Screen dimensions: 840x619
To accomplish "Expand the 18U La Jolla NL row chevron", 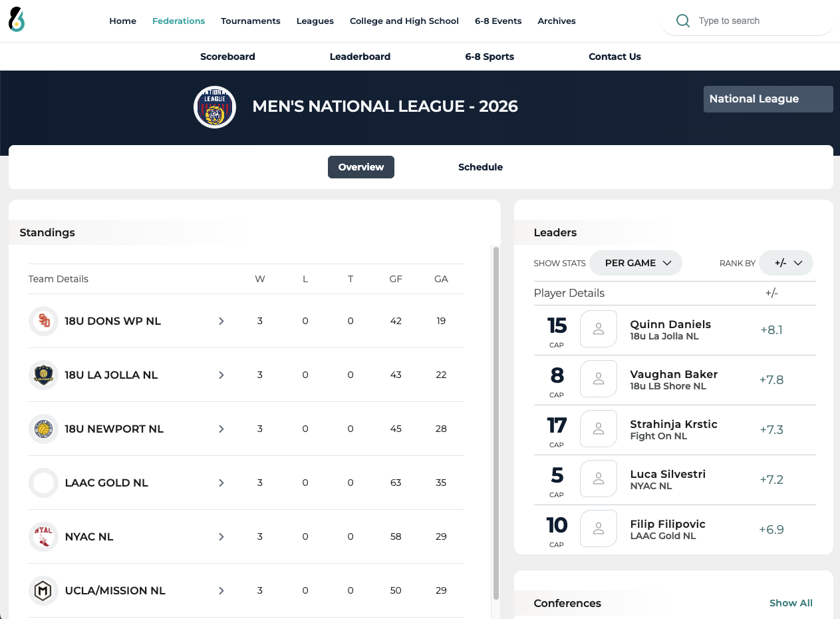I will 221,375.
